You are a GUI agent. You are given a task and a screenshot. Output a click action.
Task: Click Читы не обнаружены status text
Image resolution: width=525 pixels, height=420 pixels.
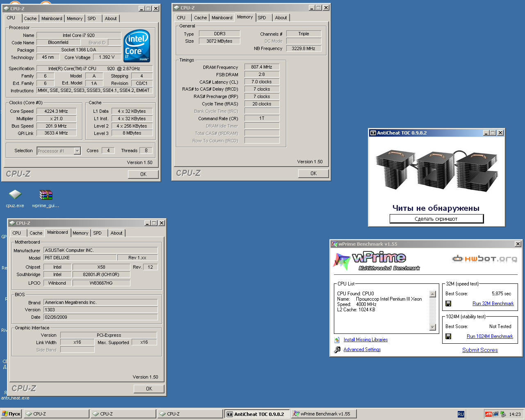[x=436, y=208]
